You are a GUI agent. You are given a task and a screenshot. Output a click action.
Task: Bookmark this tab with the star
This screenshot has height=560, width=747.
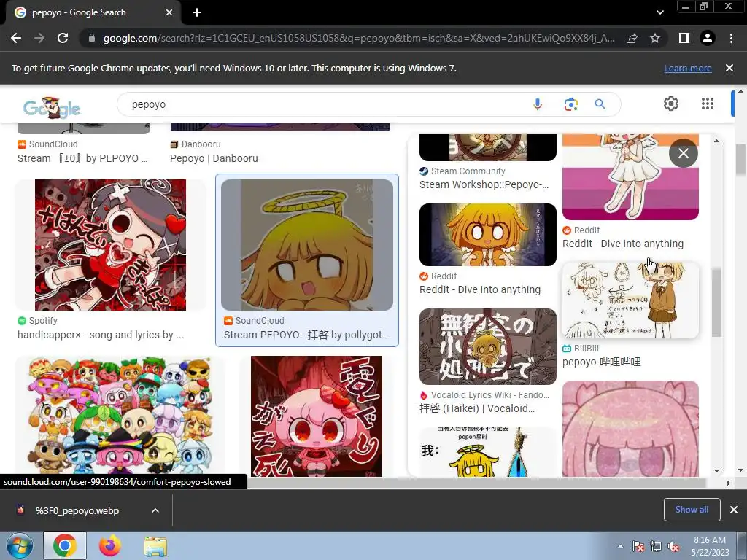click(655, 38)
